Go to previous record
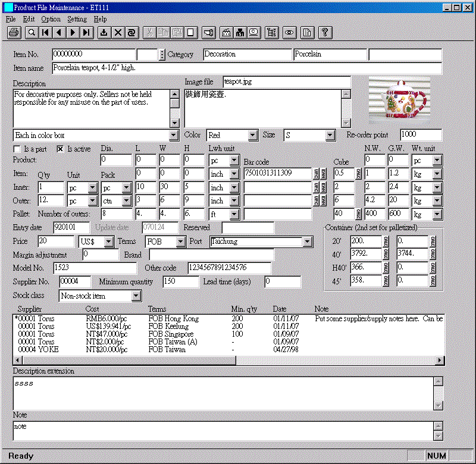The width and height of the screenshot is (476, 464). (59, 33)
